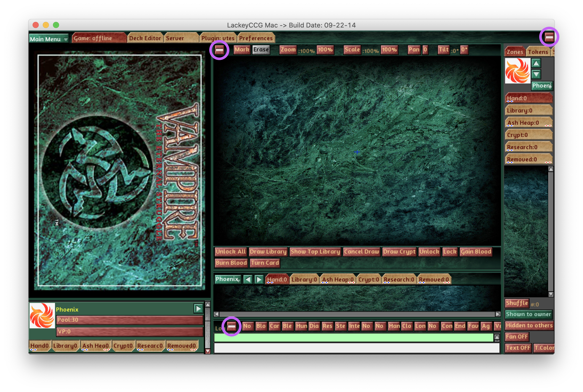Switch to the Deck Editor tab
Viewport: 583px width, 392px height.
pyautogui.click(x=145, y=38)
